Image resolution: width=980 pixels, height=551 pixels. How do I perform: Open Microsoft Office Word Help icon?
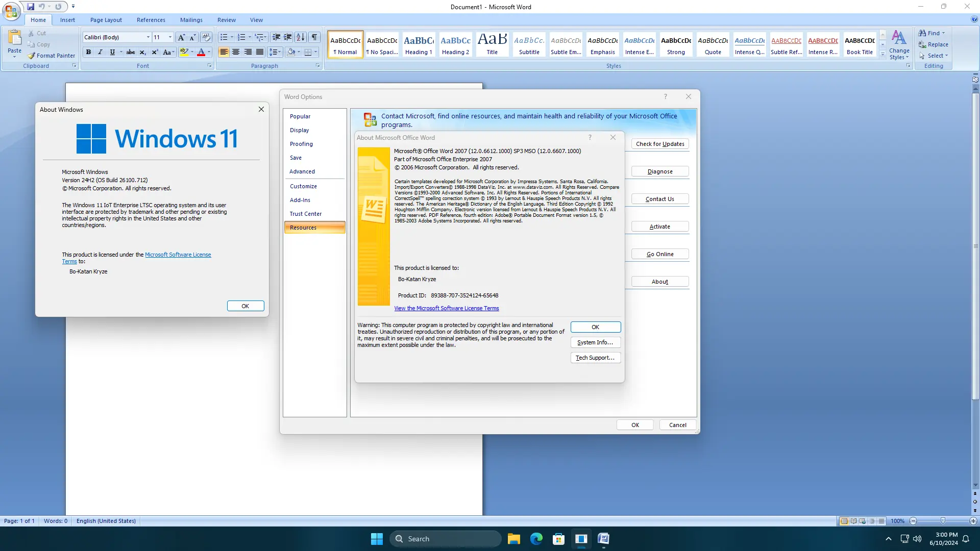point(974,19)
